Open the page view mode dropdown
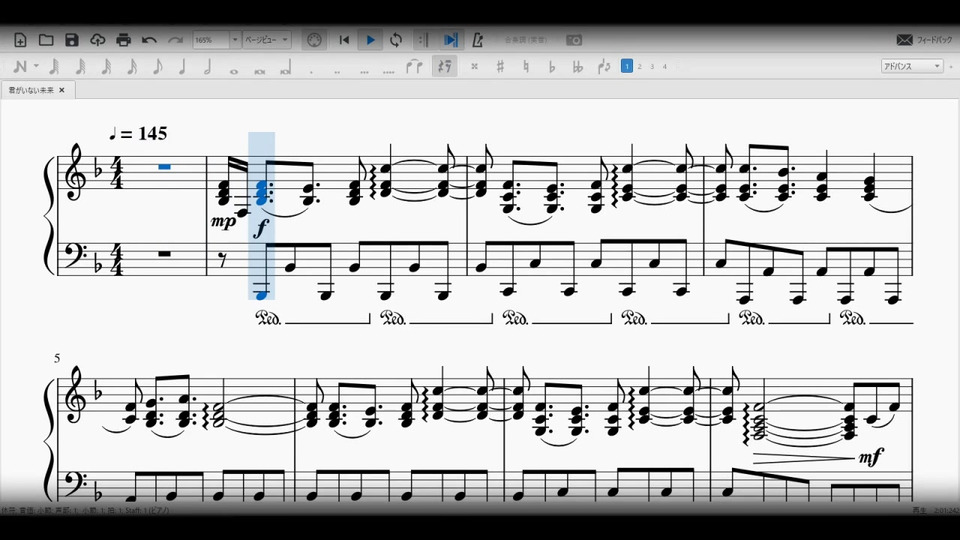 [x=267, y=40]
